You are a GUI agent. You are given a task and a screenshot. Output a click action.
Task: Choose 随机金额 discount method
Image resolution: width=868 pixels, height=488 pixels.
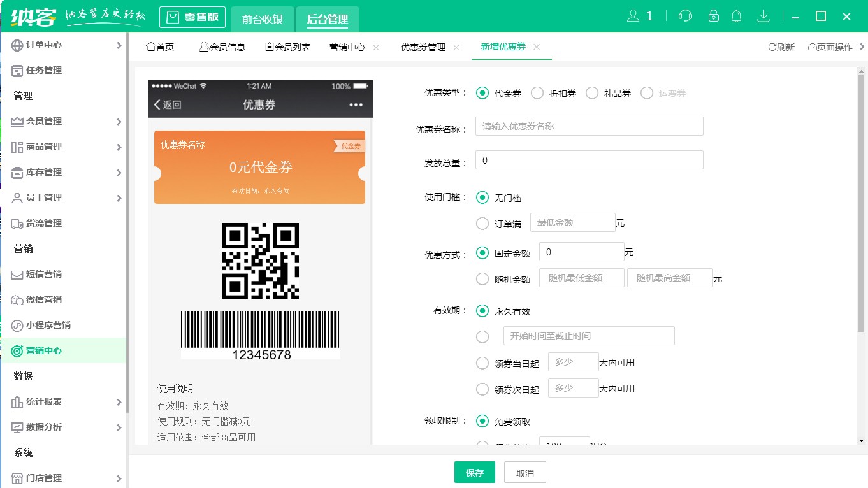pyautogui.click(x=482, y=278)
